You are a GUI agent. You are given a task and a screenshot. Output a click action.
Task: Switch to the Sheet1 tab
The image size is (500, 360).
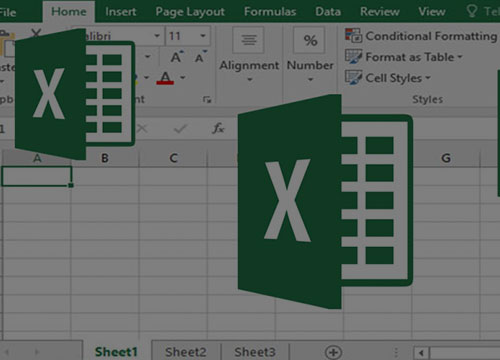[116, 352]
